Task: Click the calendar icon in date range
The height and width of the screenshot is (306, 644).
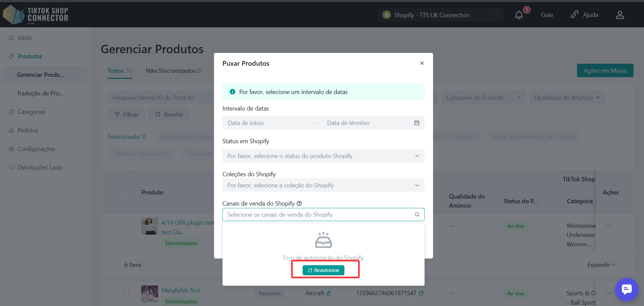Action: pos(417,123)
